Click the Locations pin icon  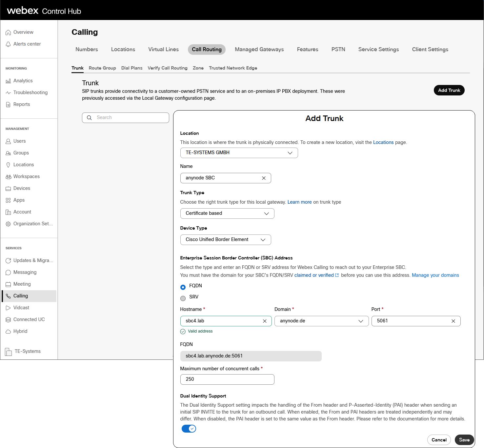(x=8, y=165)
